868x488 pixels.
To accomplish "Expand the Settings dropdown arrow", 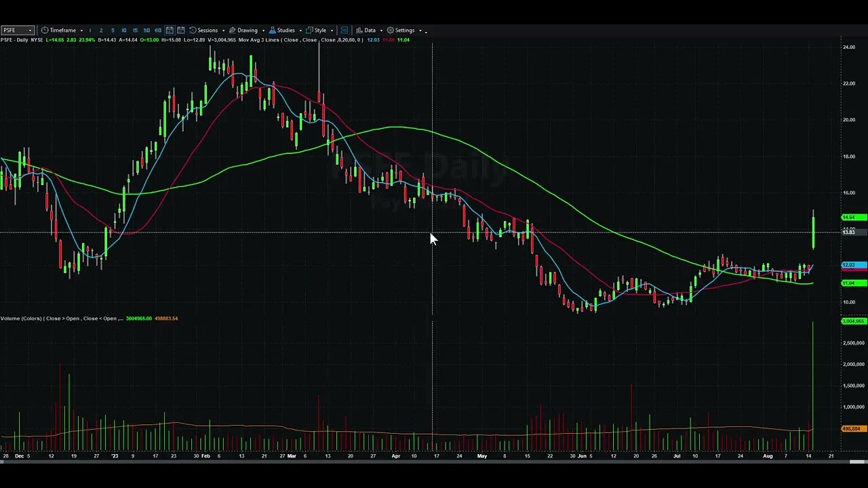I will [420, 30].
